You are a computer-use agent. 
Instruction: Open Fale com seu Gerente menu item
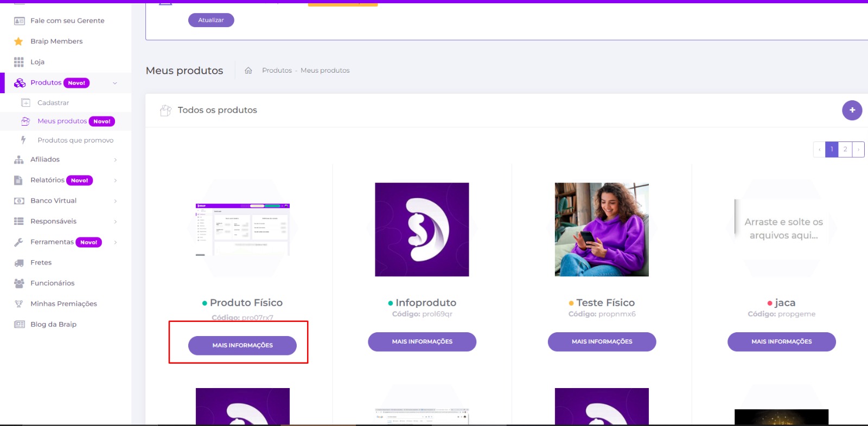66,21
